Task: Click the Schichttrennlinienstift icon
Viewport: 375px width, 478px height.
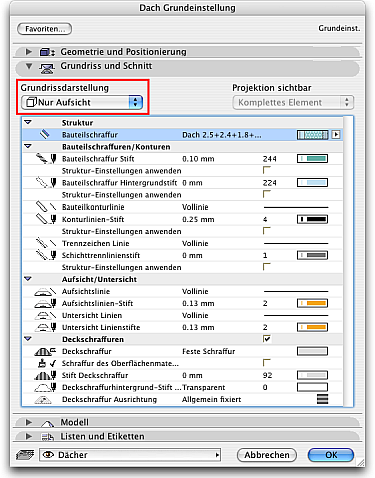Action: [x=46, y=255]
